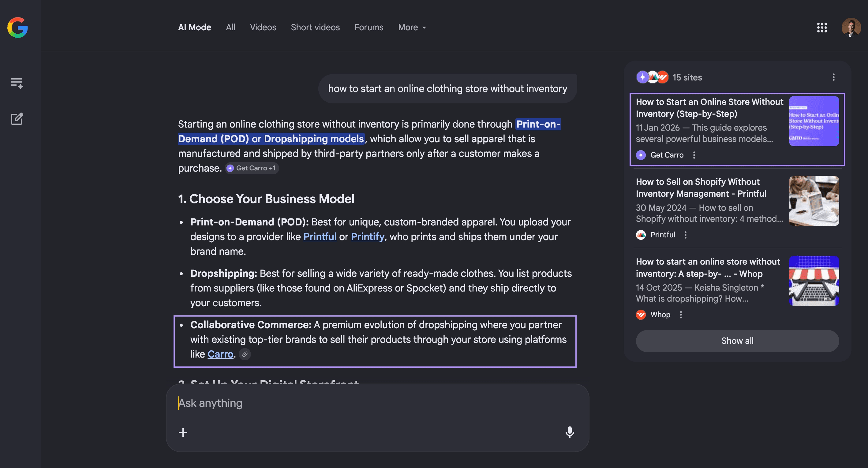The width and height of the screenshot is (868, 468).
Task: Click the Get Carro article thumbnail
Action: coord(814,121)
